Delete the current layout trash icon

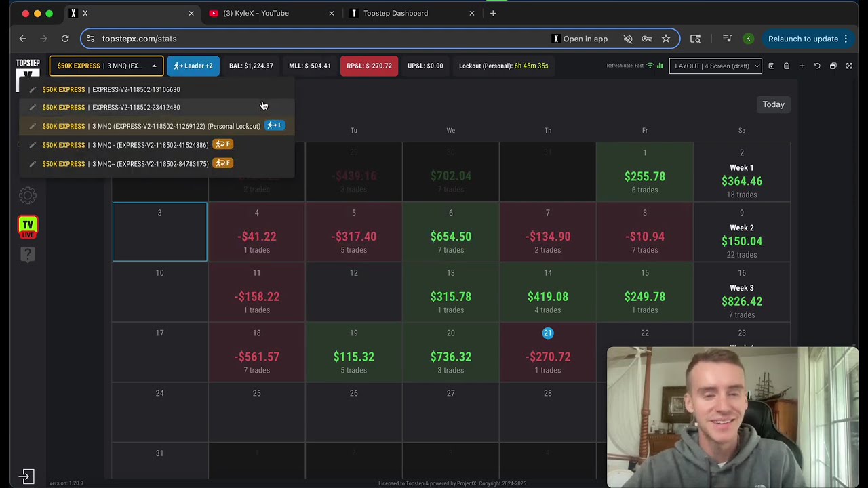point(787,66)
